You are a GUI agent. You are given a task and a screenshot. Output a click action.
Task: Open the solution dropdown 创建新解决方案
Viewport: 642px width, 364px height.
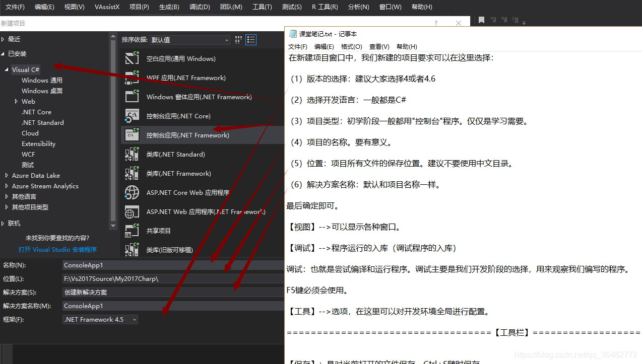coord(174,292)
